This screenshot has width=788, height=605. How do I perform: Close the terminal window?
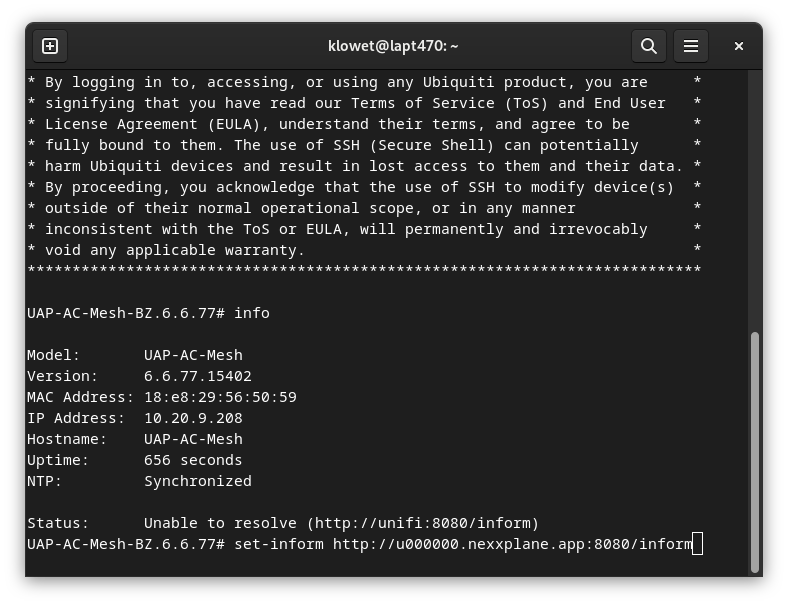[x=739, y=46]
